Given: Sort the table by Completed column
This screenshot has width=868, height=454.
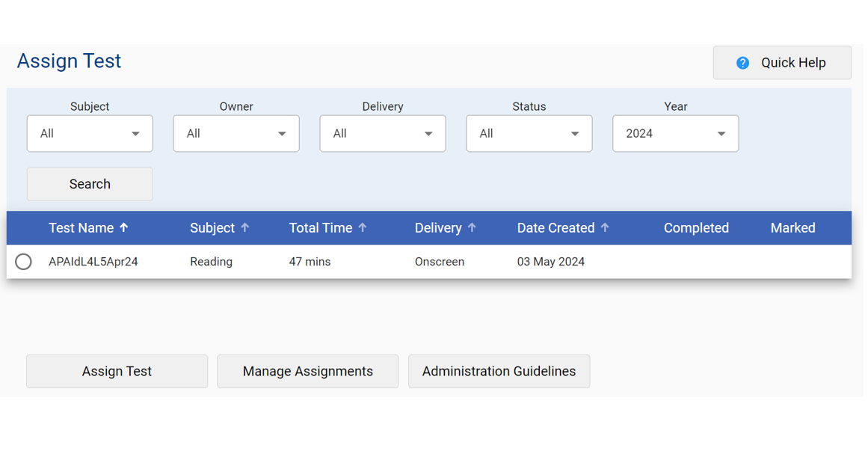Looking at the screenshot, I should [696, 228].
